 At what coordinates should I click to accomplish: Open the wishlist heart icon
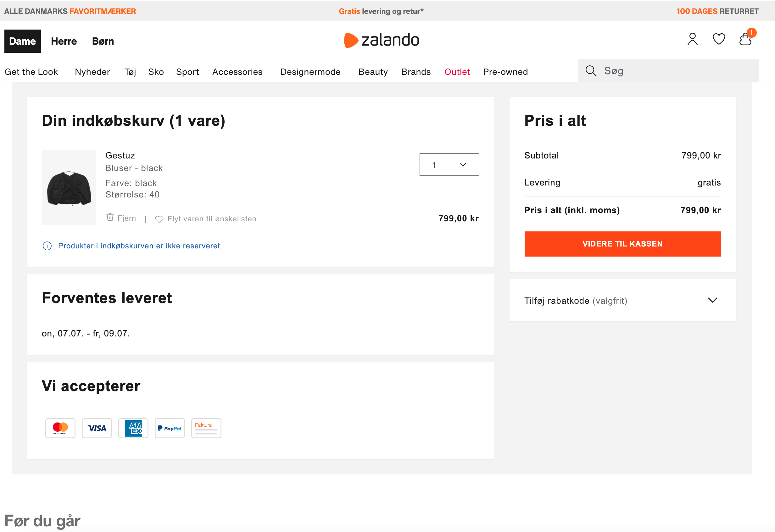pyautogui.click(x=719, y=39)
